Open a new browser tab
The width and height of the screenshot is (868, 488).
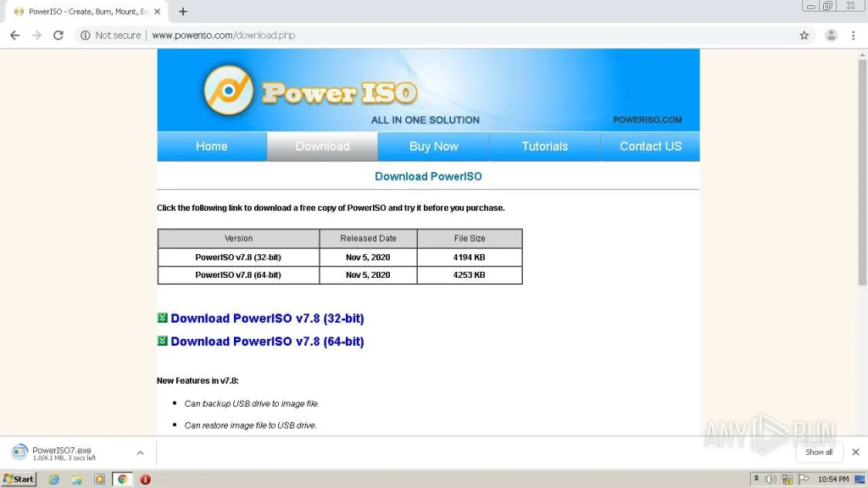pyautogui.click(x=183, y=12)
